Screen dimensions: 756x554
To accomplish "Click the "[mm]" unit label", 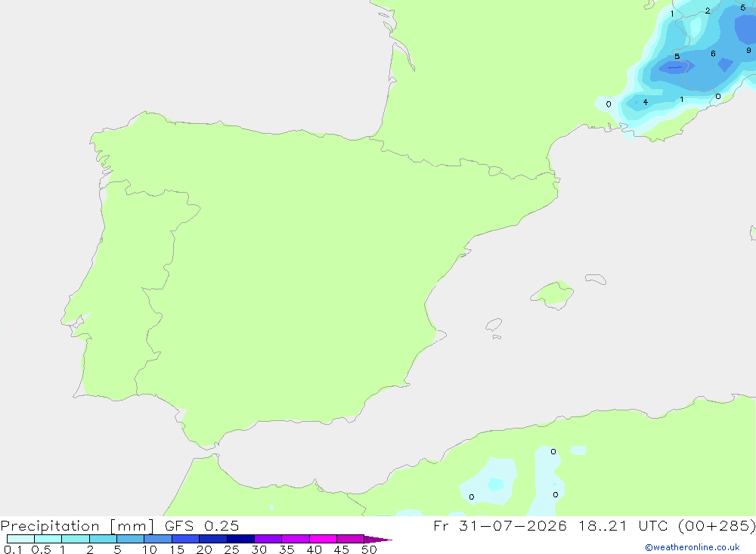I will click(x=132, y=525).
